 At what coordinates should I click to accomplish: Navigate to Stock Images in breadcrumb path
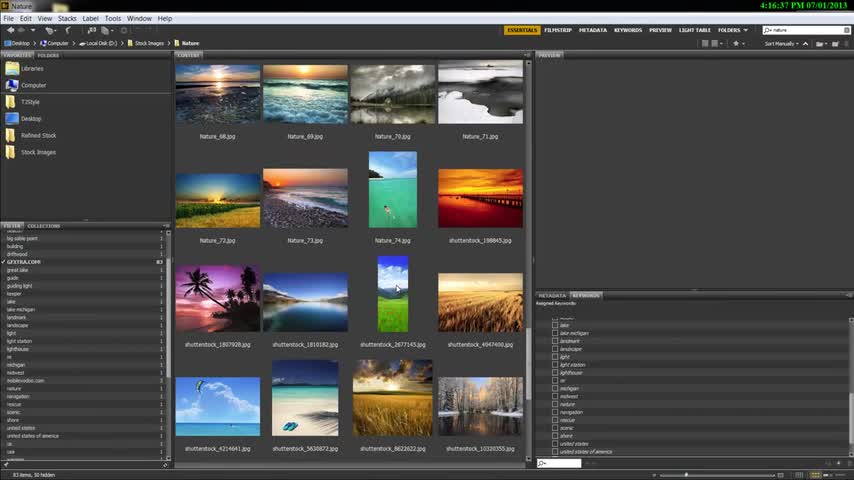(x=149, y=43)
